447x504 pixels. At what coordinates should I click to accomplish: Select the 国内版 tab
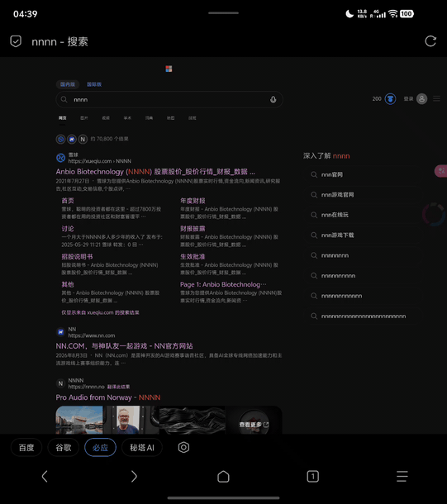coord(68,84)
